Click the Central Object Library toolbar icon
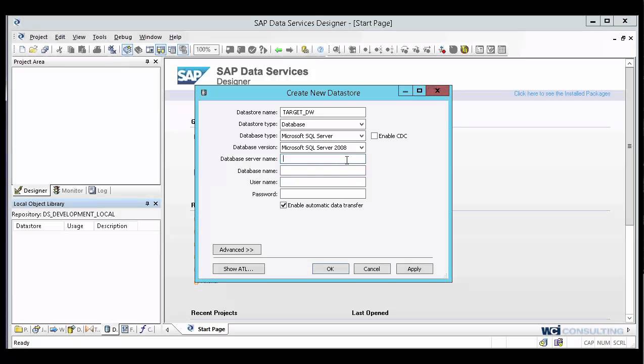644x364 pixels. [138, 50]
